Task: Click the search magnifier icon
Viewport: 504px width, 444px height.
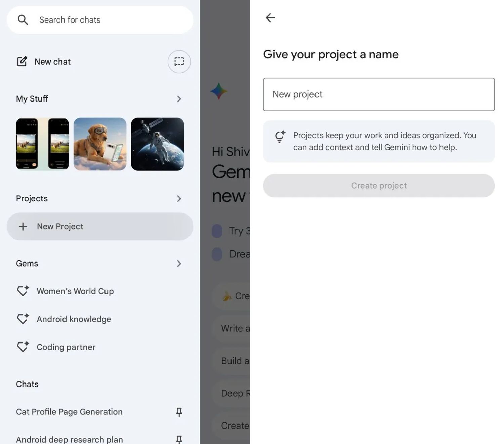Action: click(x=23, y=20)
